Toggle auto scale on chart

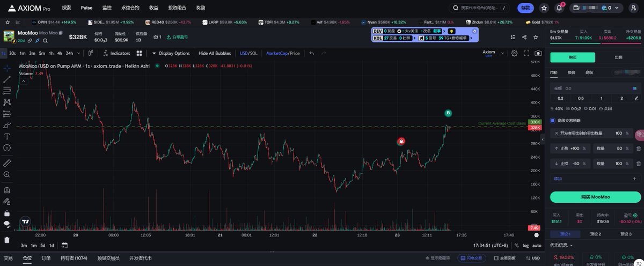[537, 245]
